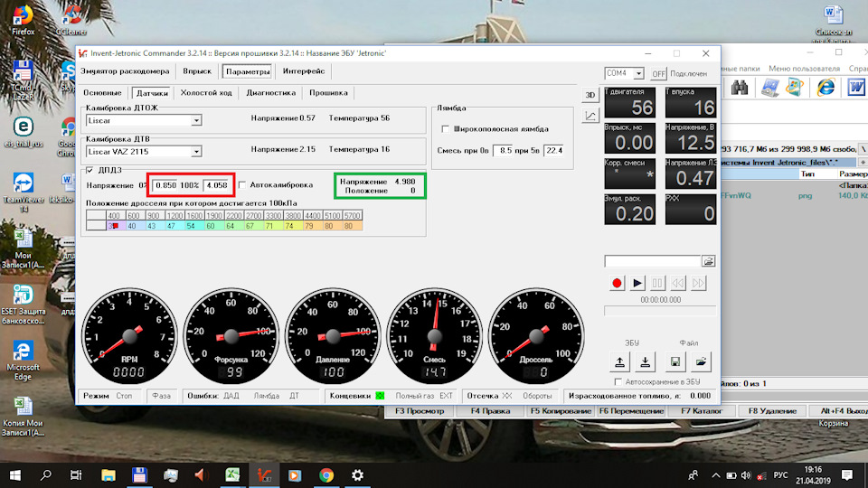Click the 100% voltage input field
868x488 pixels.
[x=217, y=184]
